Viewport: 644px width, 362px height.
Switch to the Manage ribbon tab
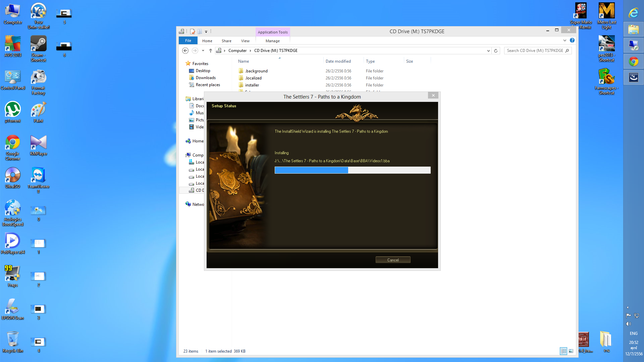click(x=272, y=41)
